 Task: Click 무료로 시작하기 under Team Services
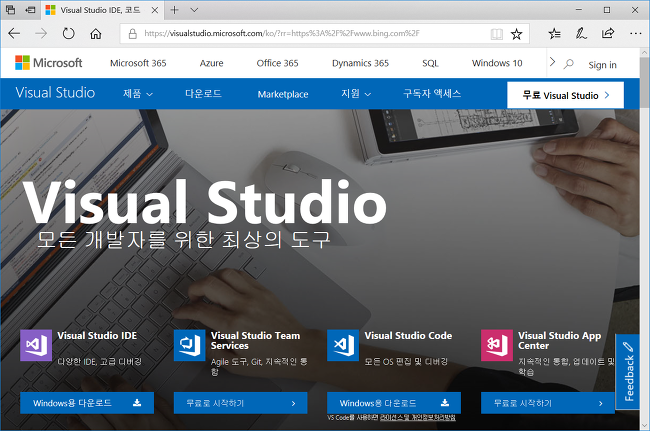[x=240, y=403]
